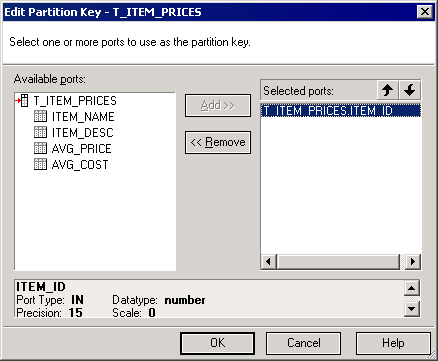Click the column icon beside AVG_PRICE
This screenshot has width=438, height=361.
pos(40,148)
